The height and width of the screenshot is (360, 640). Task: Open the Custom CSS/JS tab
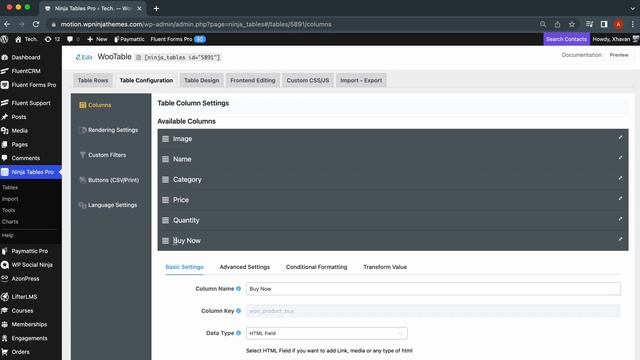308,80
